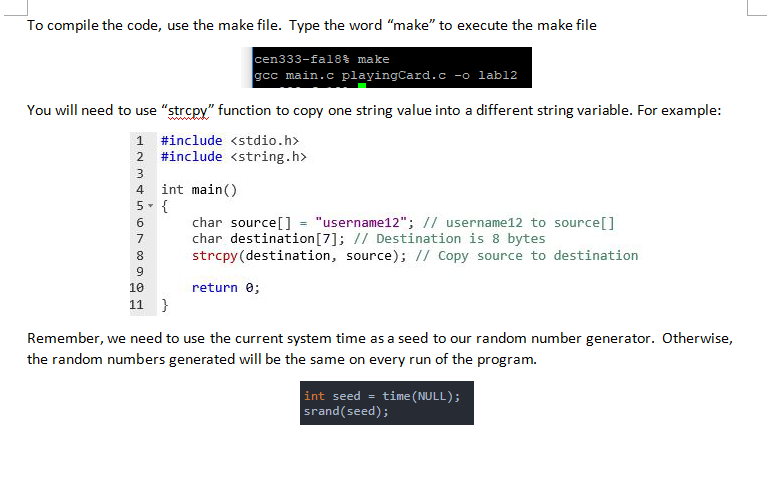This screenshot has height=480, width=767.
Task: Collapse code fold arrow at line 5
Action: tap(151, 206)
